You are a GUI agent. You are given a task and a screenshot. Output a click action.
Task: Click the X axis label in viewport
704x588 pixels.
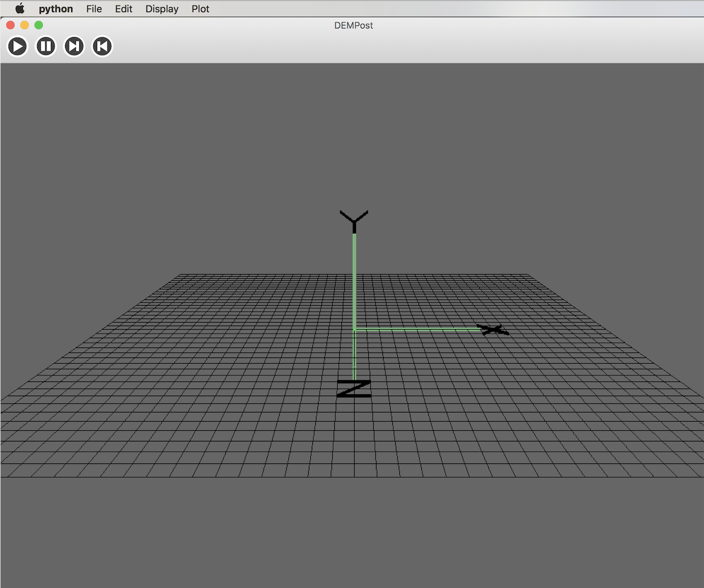click(x=493, y=330)
